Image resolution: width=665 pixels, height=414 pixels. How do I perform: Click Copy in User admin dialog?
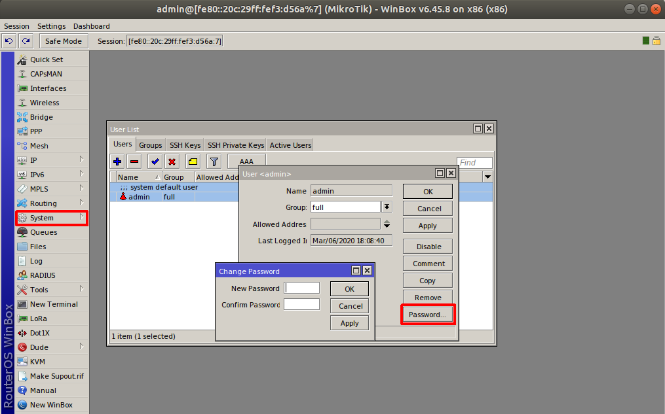428,280
